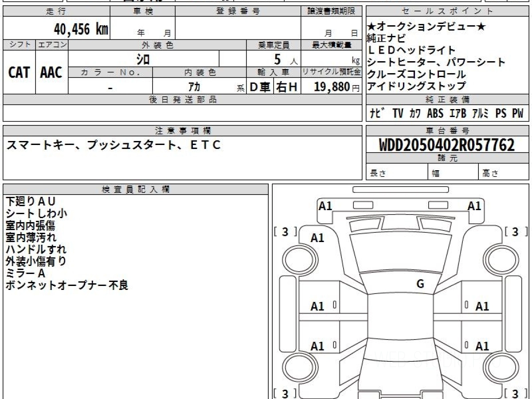
Task: Click the 長さ dimension label
Action: coord(378,173)
